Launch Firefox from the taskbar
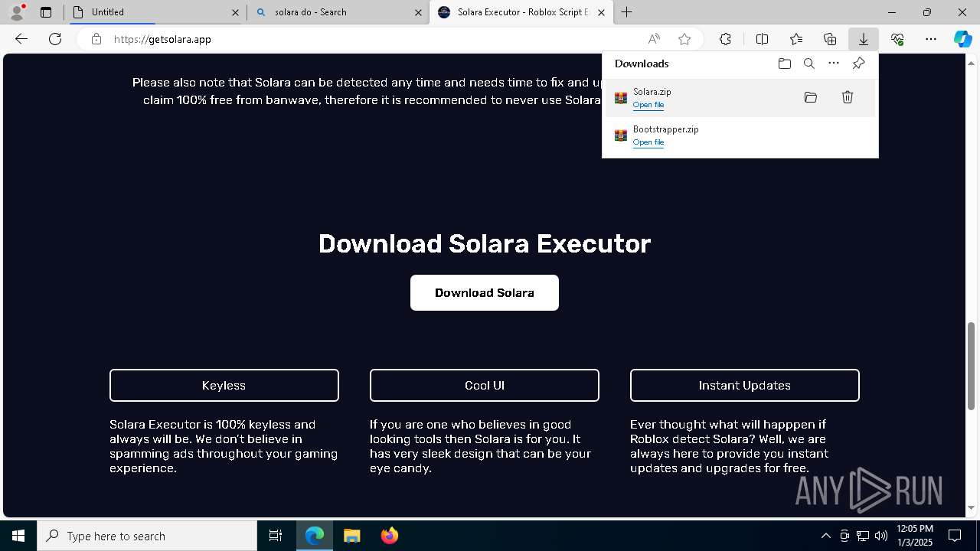 (390, 536)
